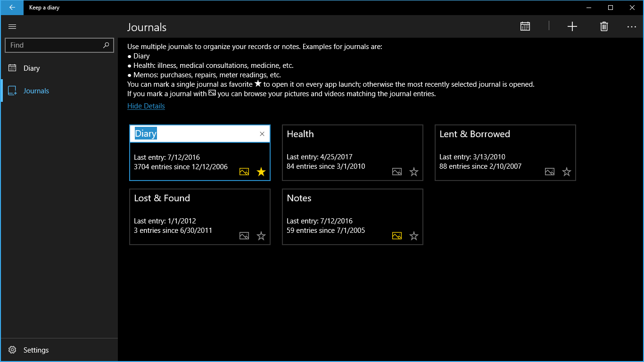Screen dimensions: 644x362
Task: Mark Notes journal as favorite
Action: click(414, 236)
